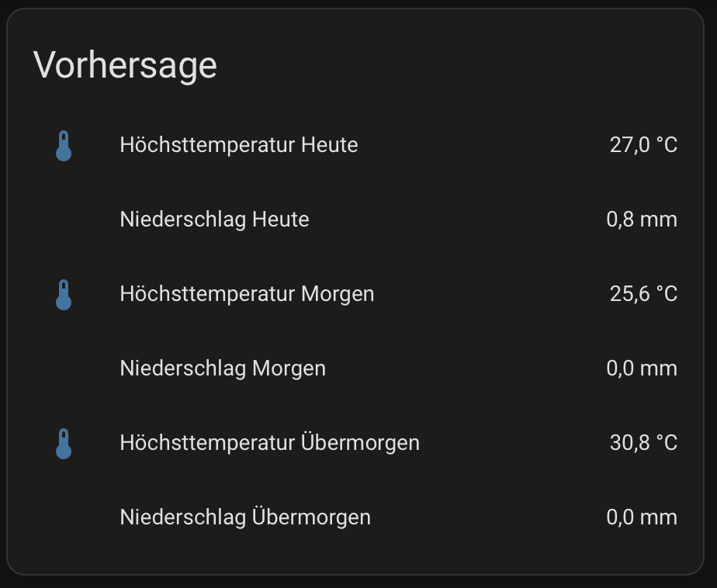Click the word Heute in Niederschlag Heute

coord(281,220)
